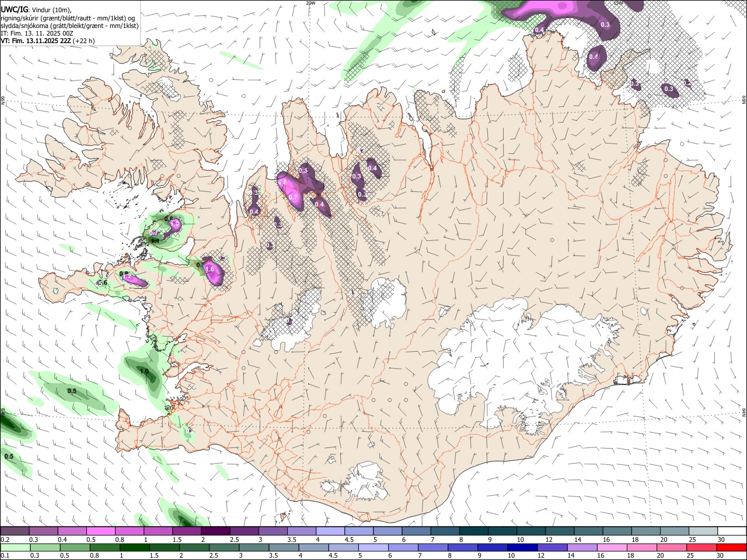
Task: Click the bright red 30 swatch on rain scale
Action: coord(731,548)
